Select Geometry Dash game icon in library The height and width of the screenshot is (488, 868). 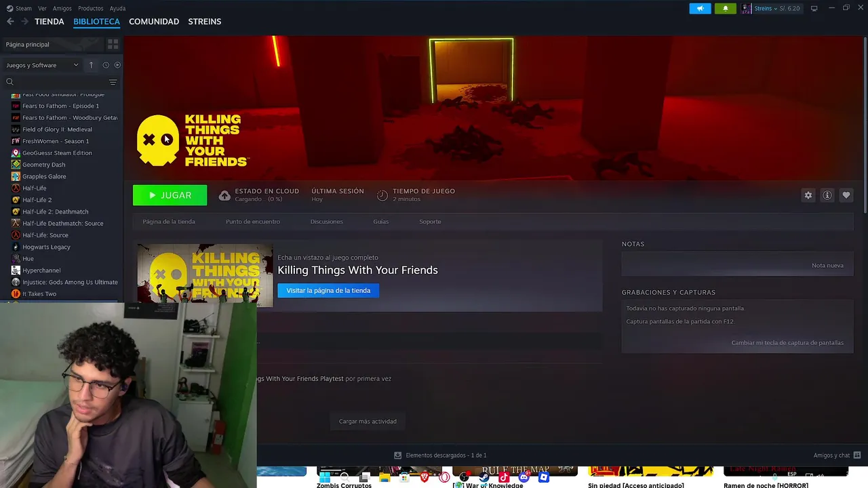tap(16, 165)
